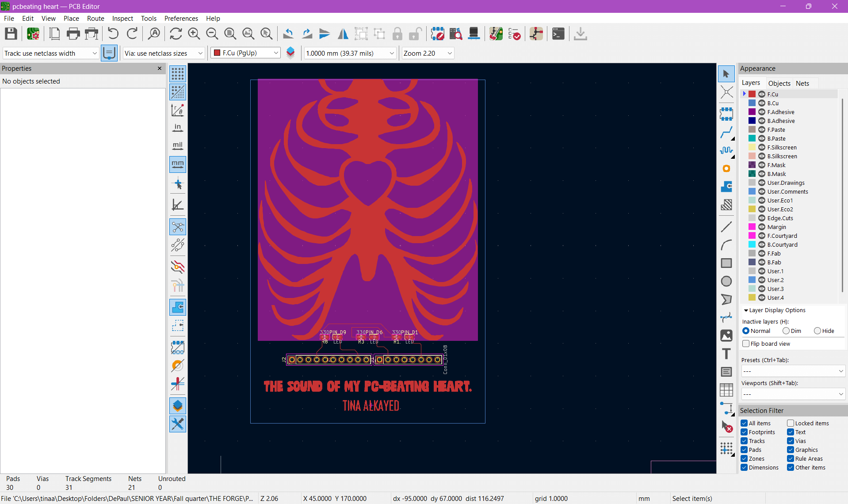The image size is (848, 504).
Task: Select the Highlight Net tool
Action: [727, 92]
